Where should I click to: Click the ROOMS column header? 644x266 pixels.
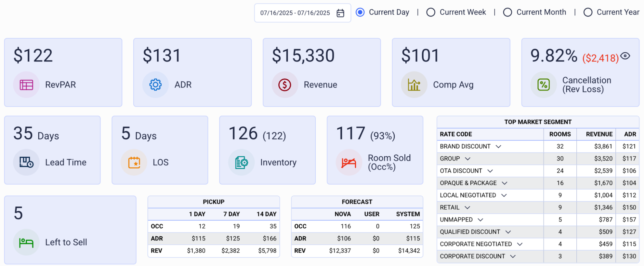[x=560, y=134]
